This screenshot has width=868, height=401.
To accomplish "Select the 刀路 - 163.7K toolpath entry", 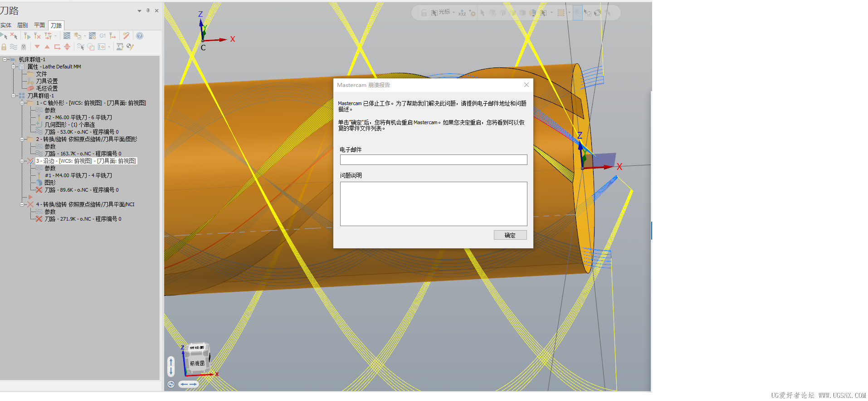I will [x=83, y=154].
